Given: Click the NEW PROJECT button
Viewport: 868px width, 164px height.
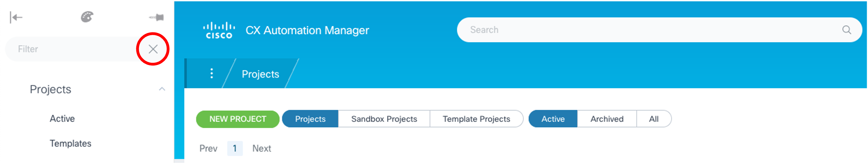Looking at the screenshot, I should [x=238, y=119].
